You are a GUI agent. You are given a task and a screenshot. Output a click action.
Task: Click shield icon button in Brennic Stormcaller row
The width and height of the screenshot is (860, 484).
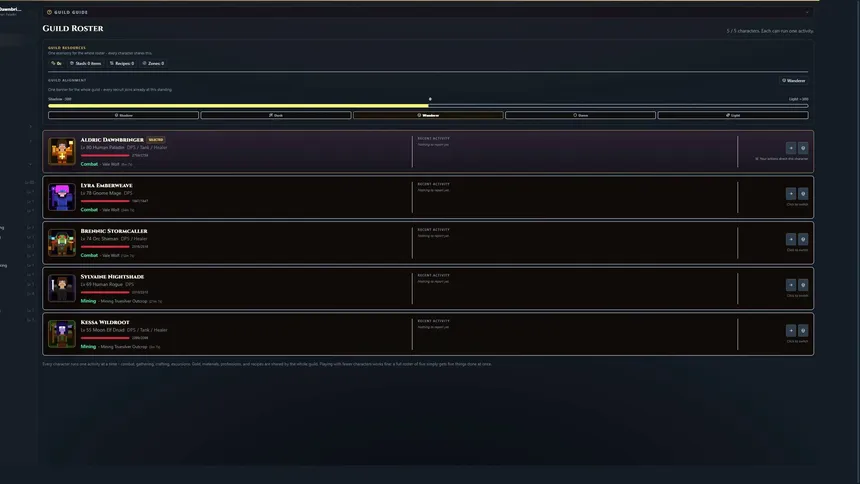click(803, 239)
